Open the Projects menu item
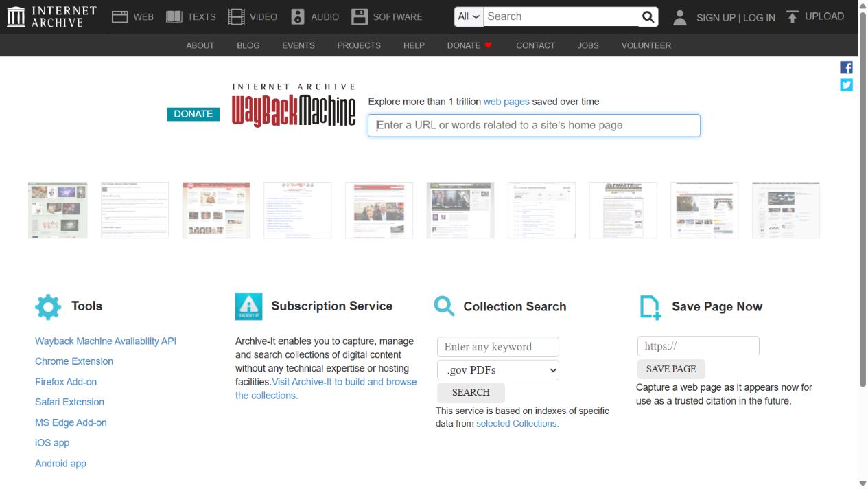Screen dimensions: 868x489 click(x=359, y=45)
